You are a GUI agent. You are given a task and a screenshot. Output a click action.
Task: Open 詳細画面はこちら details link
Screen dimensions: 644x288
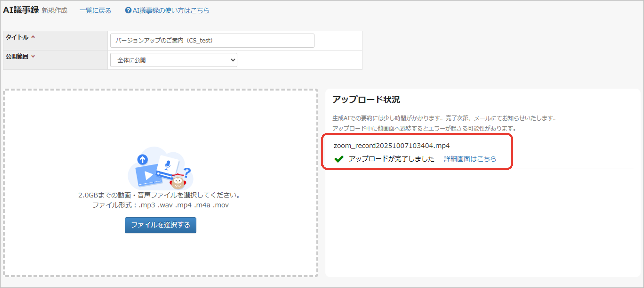(x=470, y=159)
